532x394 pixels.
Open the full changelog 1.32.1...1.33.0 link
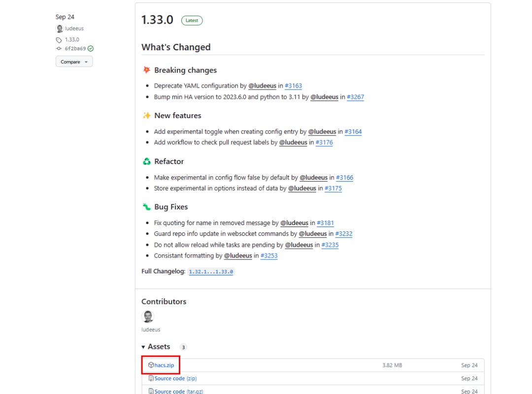[211, 272]
